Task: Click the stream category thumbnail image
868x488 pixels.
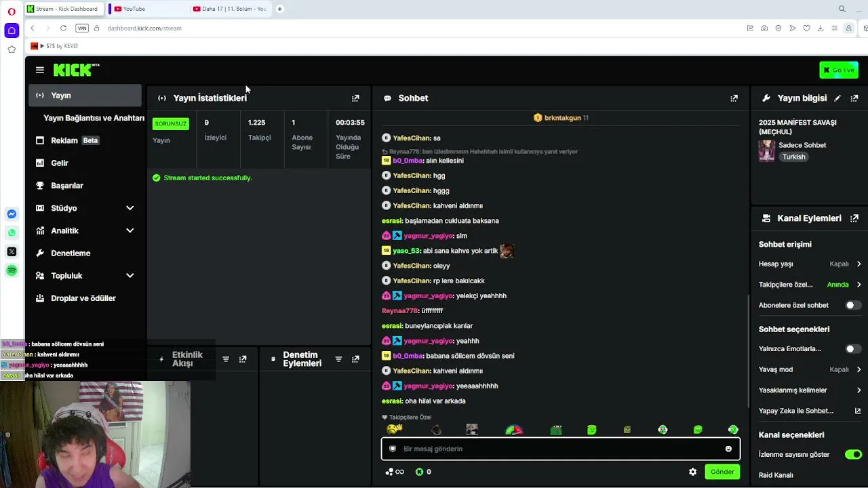Action: click(x=767, y=150)
